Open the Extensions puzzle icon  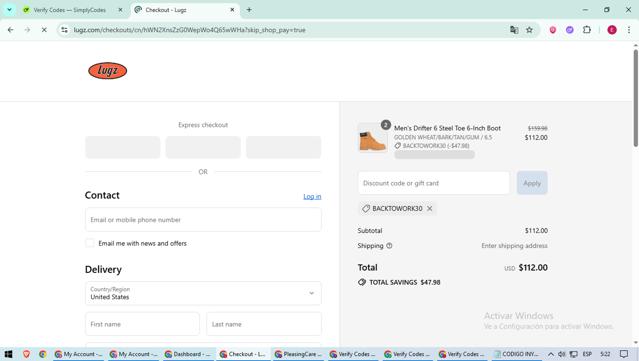pyautogui.click(x=586, y=30)
